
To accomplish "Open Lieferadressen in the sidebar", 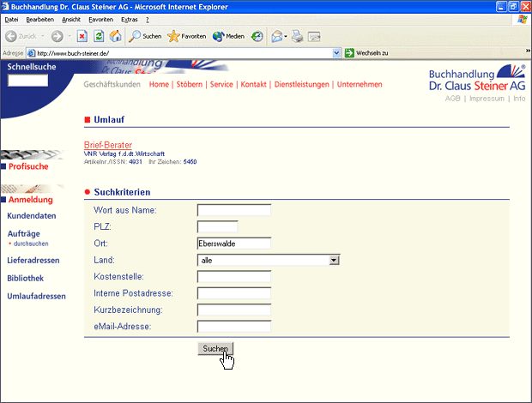I will (x=33, y=261).
